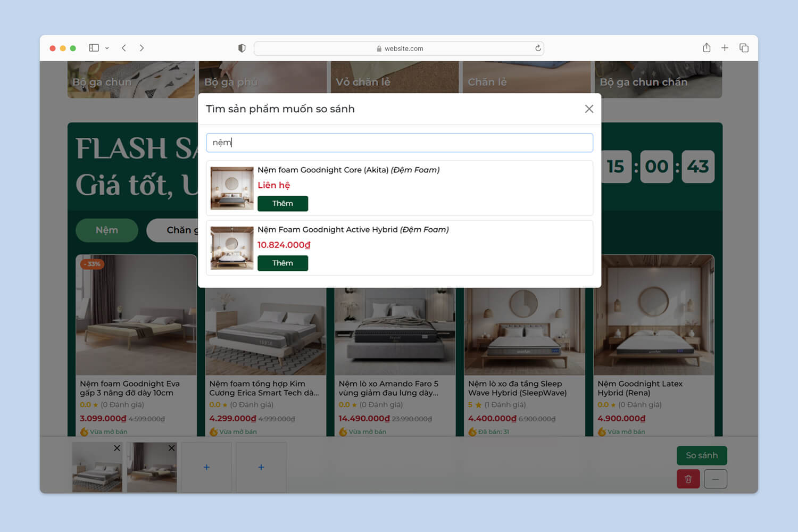This screenshot has height=532, width=798.
Task: Select the Nệm flash sale tab
Action: click(x=107, y=230)
